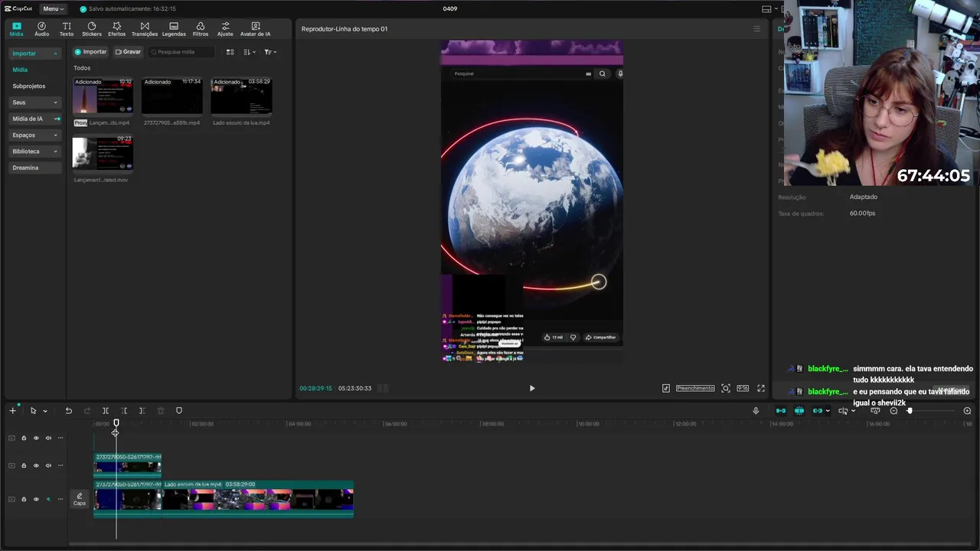Open the media filter dropdown

[270, 52]
